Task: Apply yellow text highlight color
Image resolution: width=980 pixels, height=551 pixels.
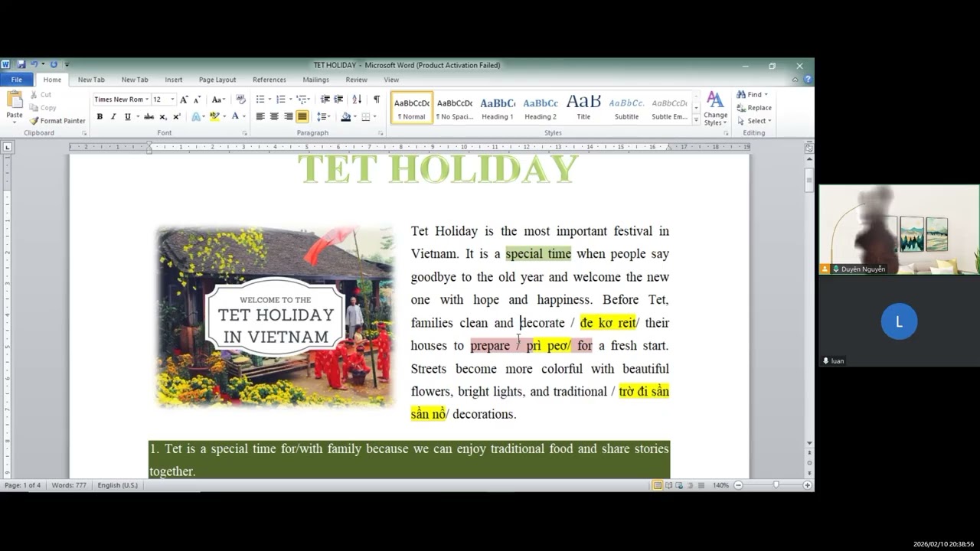Action: tap(214, 116)
